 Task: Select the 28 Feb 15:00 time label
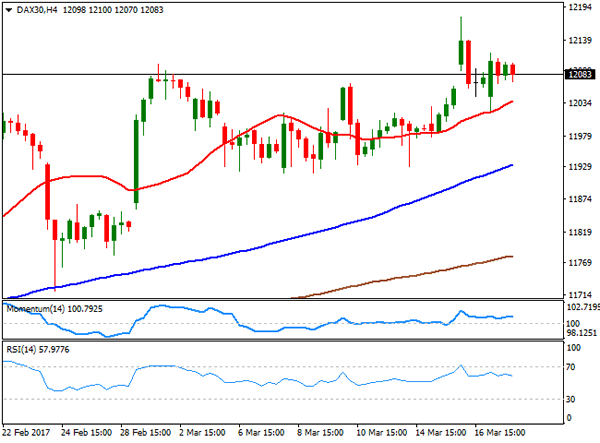tap(145, 433)
